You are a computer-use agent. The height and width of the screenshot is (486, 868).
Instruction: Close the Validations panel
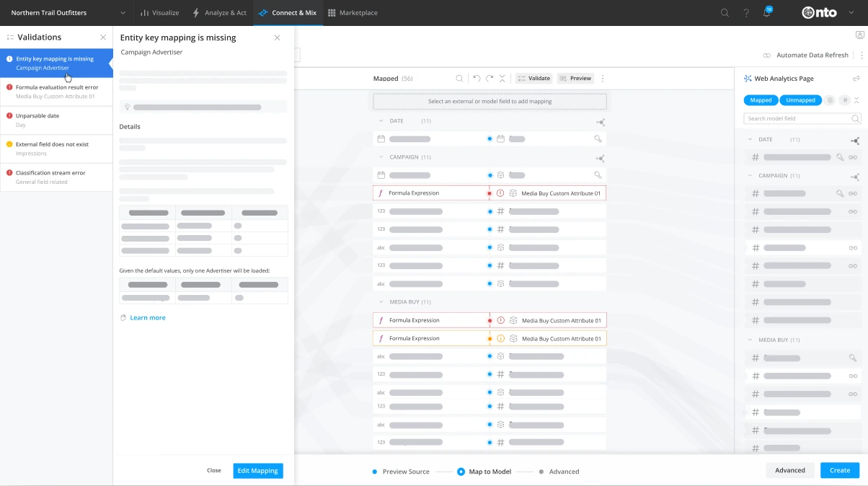103,37
